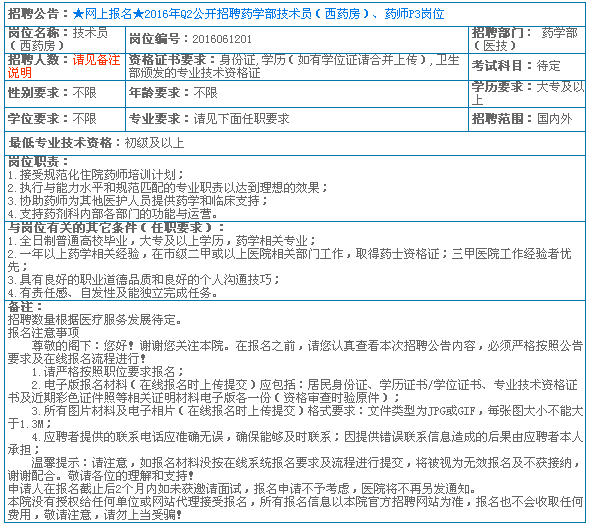Click the 考试科目 待定 cell
This screenshot has width=590, height=525.
(x=526, y=66)
